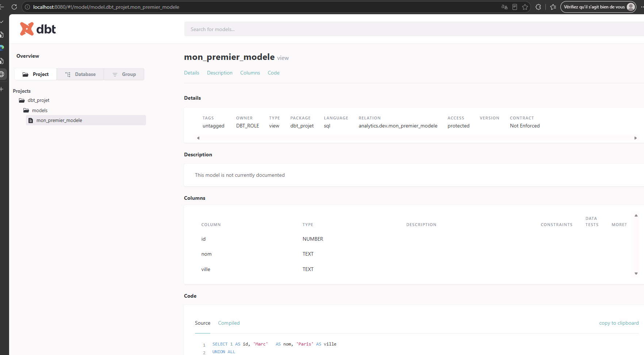Open translate page icon in address bar
Image resolution: width=644 pixels, height=355 pixels.
505,7
